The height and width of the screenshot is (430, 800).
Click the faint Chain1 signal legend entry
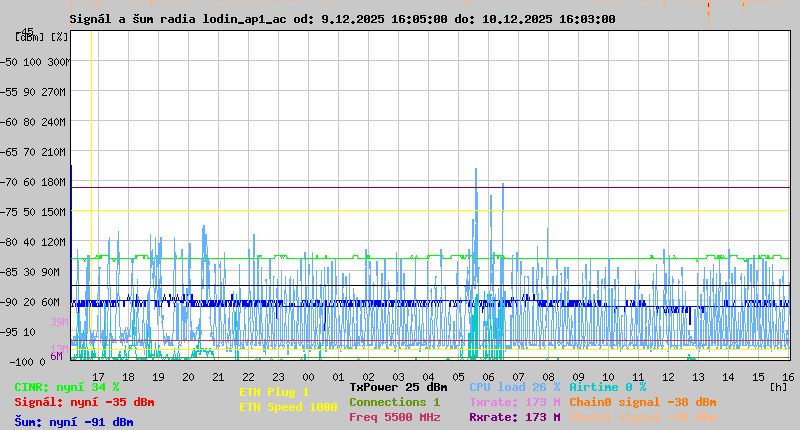(642, 417)
